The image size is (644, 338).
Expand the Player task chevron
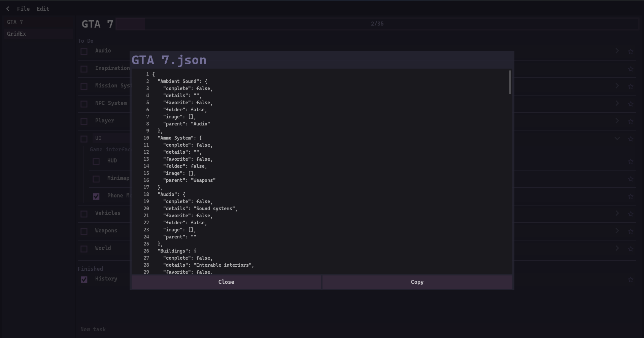pyautogui.click(x=617, y=121)
